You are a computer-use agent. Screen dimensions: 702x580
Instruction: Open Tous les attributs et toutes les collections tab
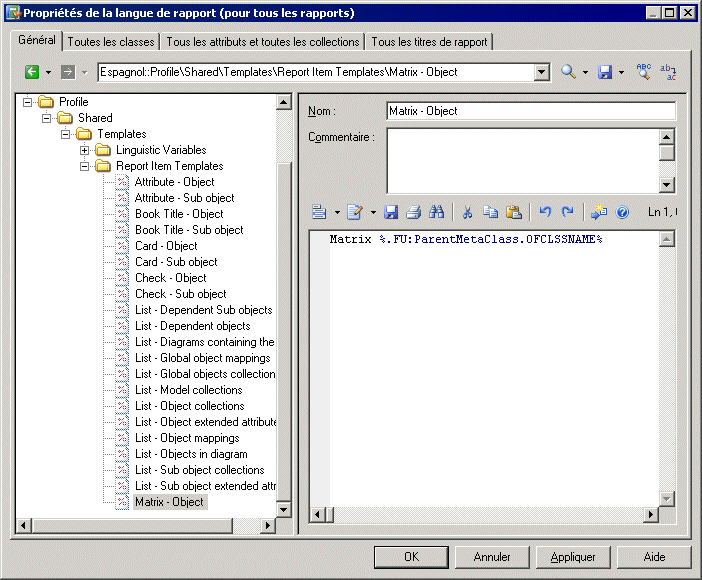click(263, 42)
